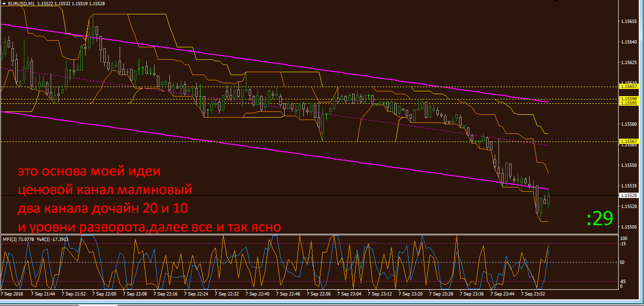Click the '7 Sep 2018' date label
The width and height of the screenshot is (644, 306).
coord(13,294)
